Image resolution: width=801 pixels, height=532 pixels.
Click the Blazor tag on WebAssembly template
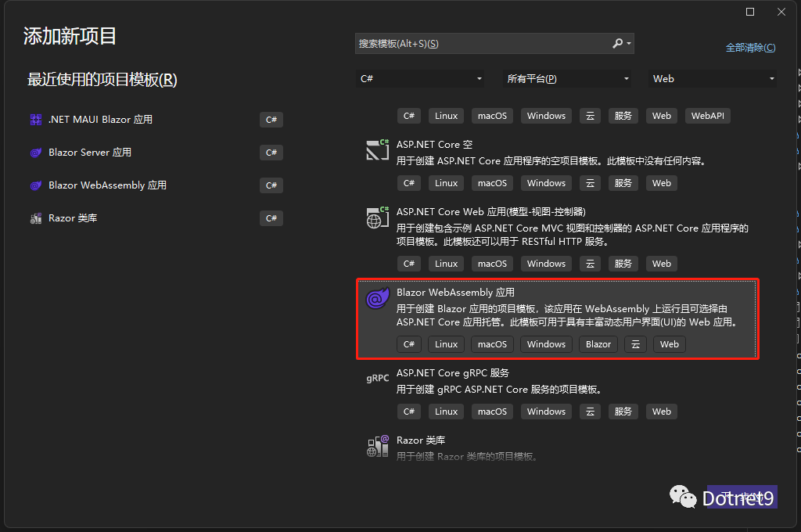598,344
